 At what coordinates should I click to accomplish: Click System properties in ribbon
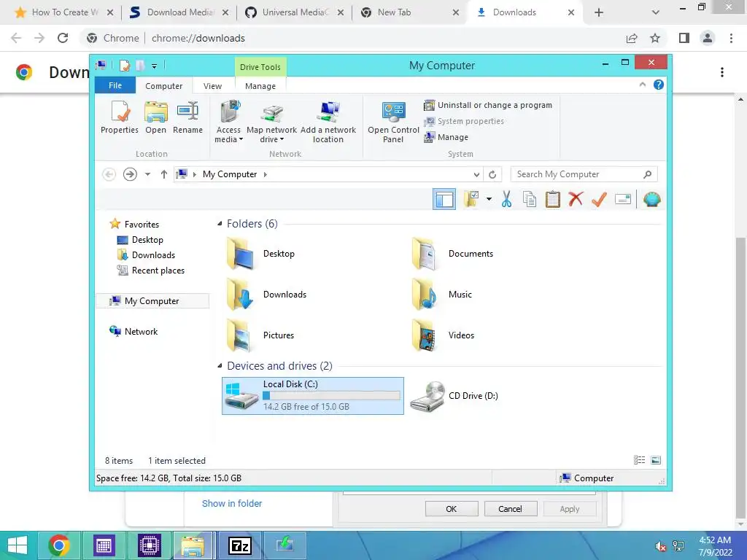pos(464,122)
